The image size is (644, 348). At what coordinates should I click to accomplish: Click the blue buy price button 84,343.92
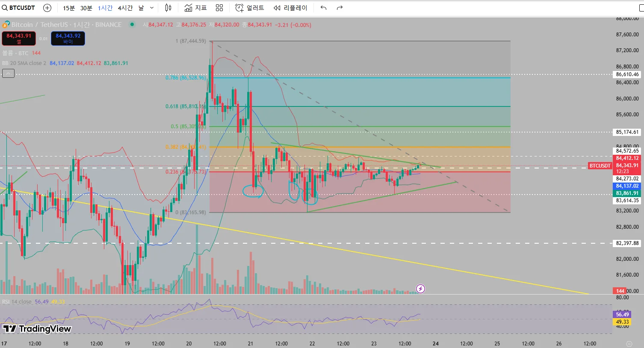pyautogui.click(x=68, y=38)
